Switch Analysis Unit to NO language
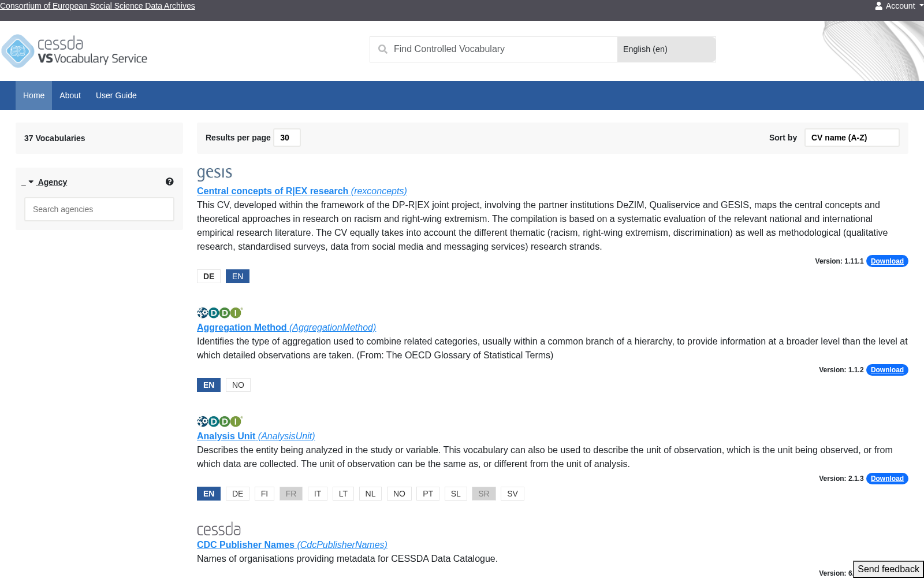 tap(399, 494)
